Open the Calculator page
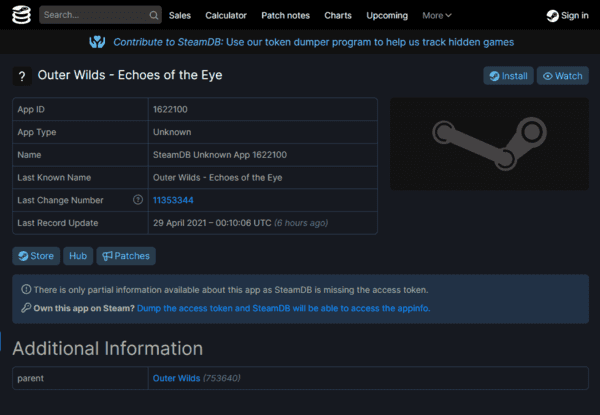Screen dimensions: 600x415 [x=226, y=16]
